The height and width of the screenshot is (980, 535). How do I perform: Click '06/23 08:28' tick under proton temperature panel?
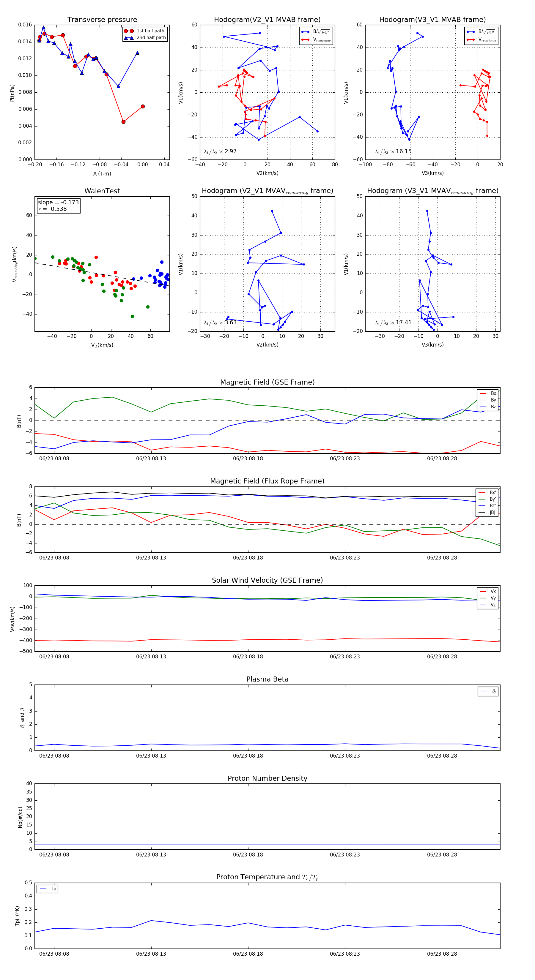click(x=442, y=954)
